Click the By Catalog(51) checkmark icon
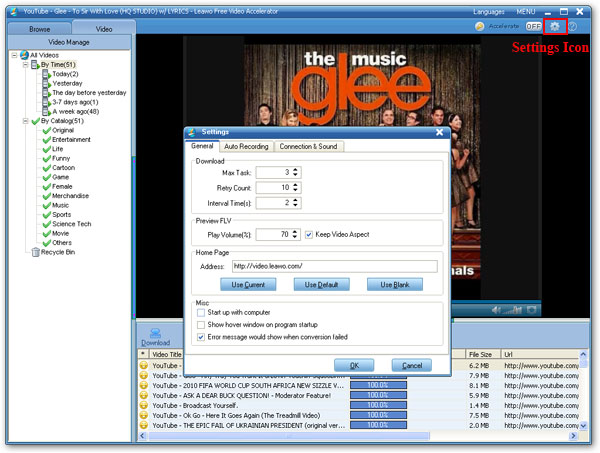The height and width of the screenshot is (453, 600). [36, 121]
